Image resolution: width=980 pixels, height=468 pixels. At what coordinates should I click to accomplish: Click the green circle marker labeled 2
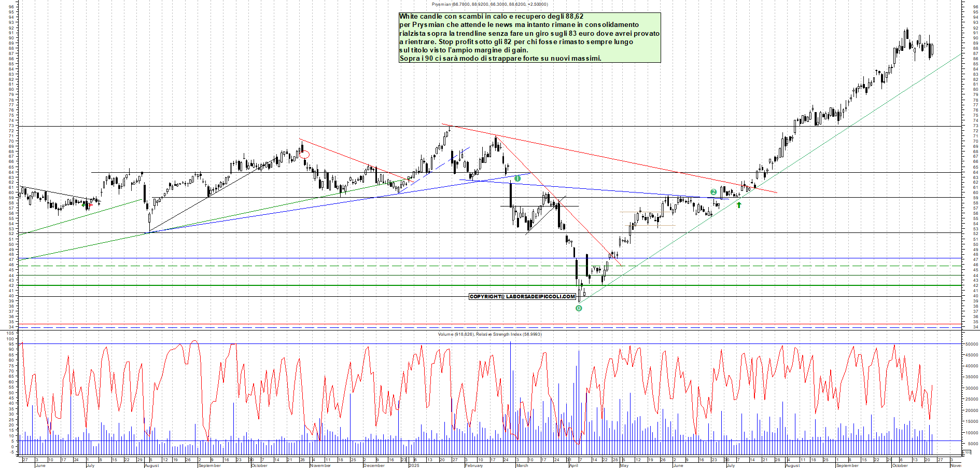pyautogui.click(x=713, y=192)
